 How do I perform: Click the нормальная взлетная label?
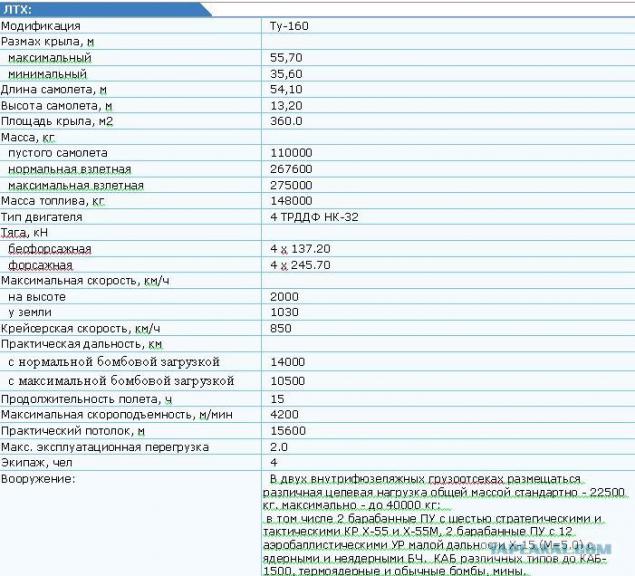pos(70,169)
